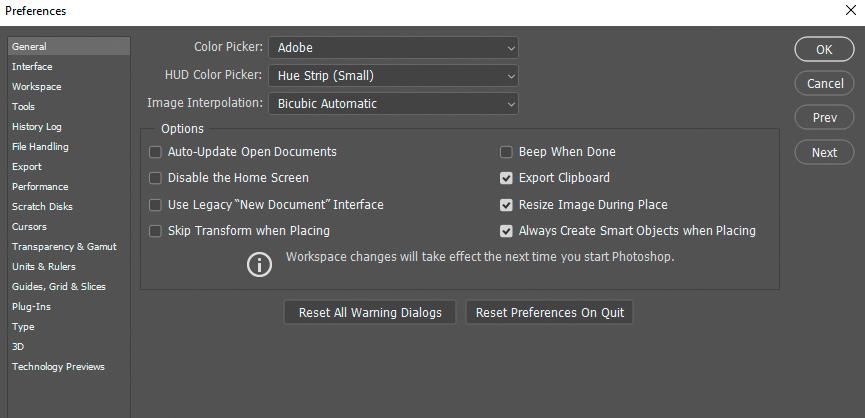
Task: Click Reset All Warning Dialogs button
Action: [x=370, y=313]
